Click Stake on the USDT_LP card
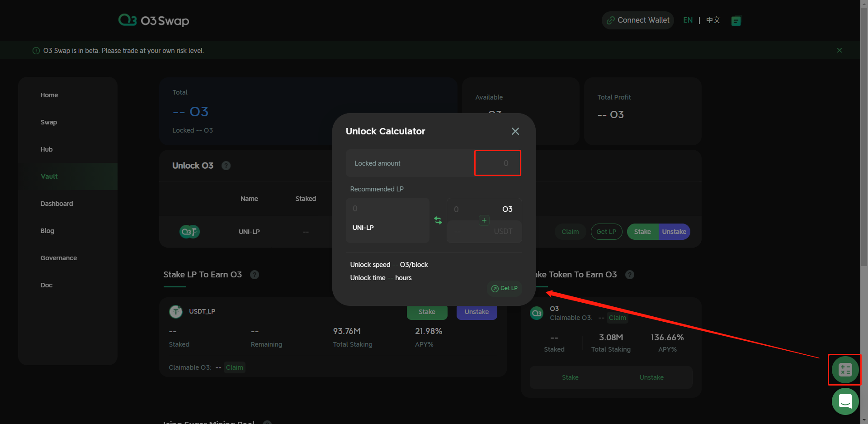This screenshot has width=868, height=424. (427, 312)
